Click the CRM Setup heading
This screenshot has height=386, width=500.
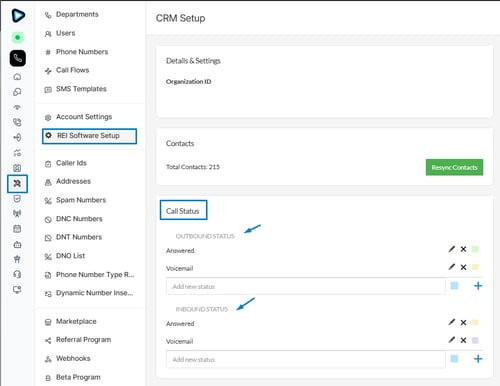(180, 18)
